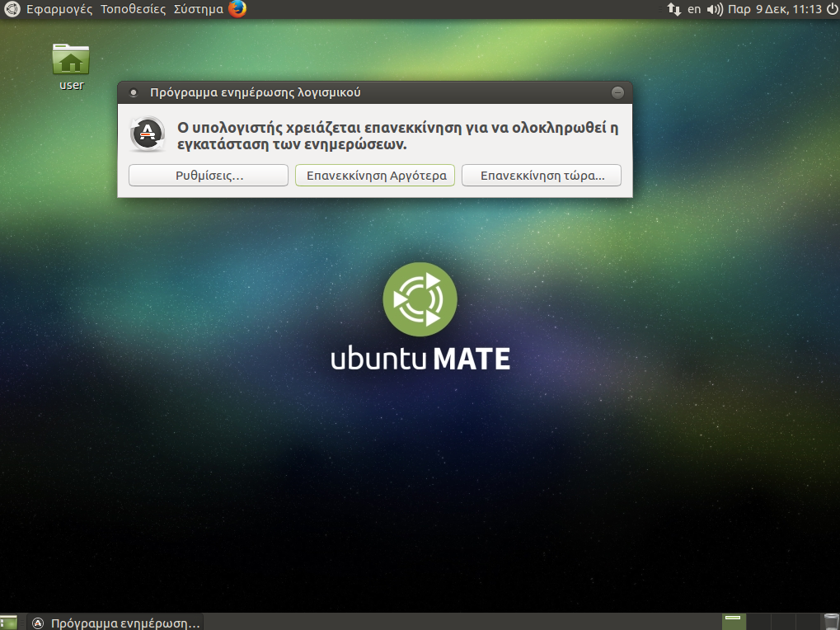Open the trash icon in bottom panel
Viewport: 840px width, 630px height.
831,622
